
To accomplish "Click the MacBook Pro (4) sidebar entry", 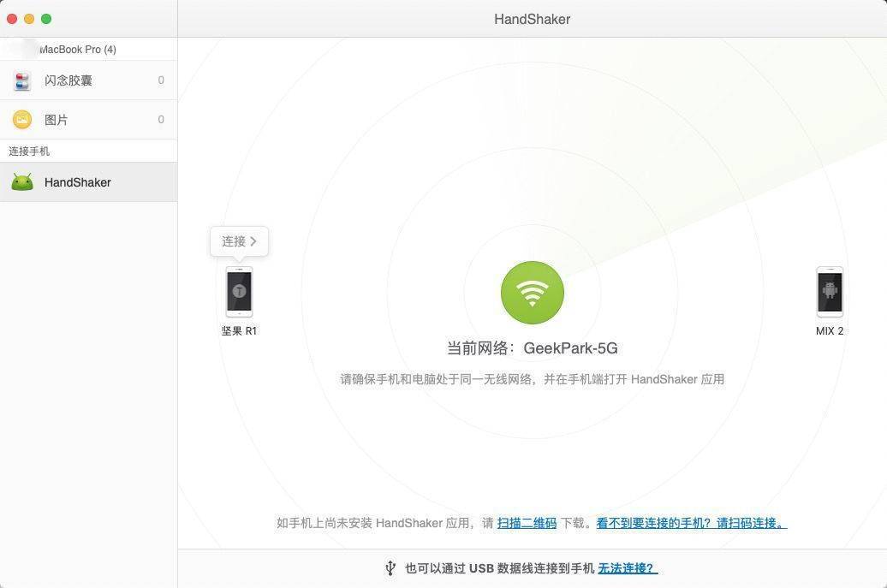I will pos(78,49).
